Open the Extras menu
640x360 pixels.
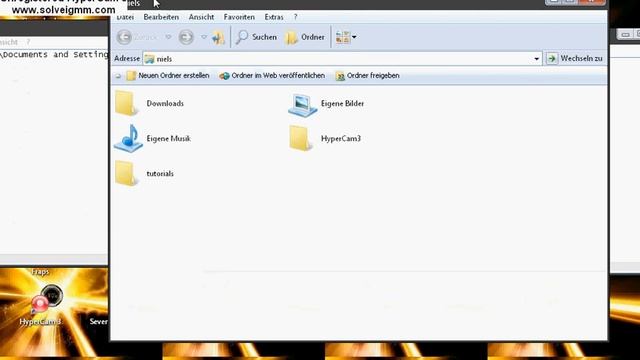tap(274, 17)
